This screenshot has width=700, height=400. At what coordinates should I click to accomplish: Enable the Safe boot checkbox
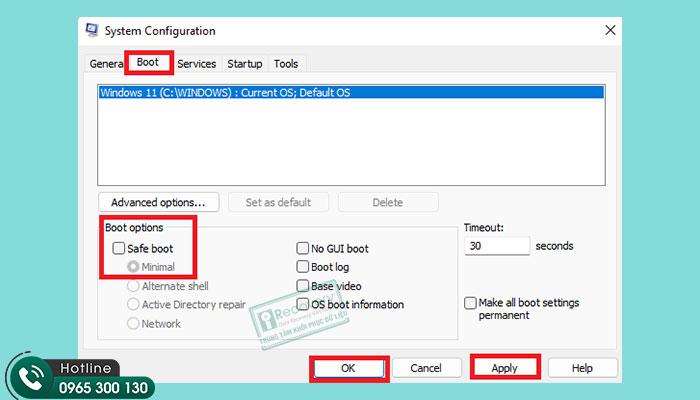pyautogui.click(x=119, y=248)
